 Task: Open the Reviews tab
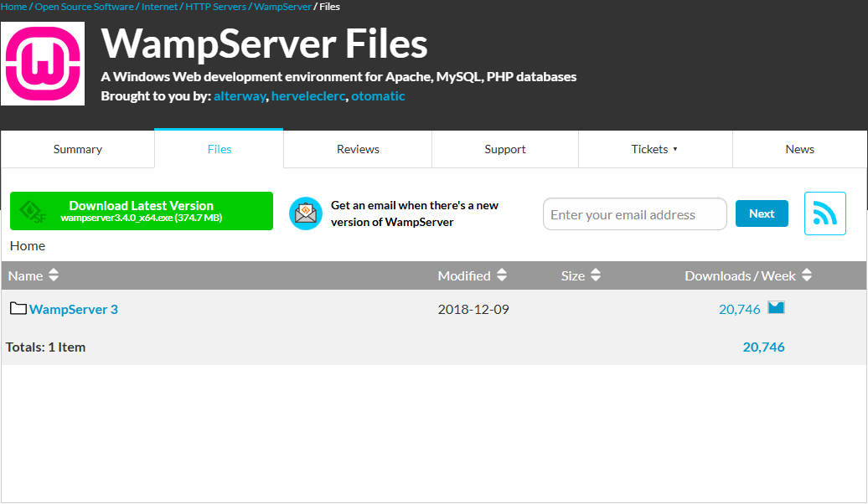point(358,149)
